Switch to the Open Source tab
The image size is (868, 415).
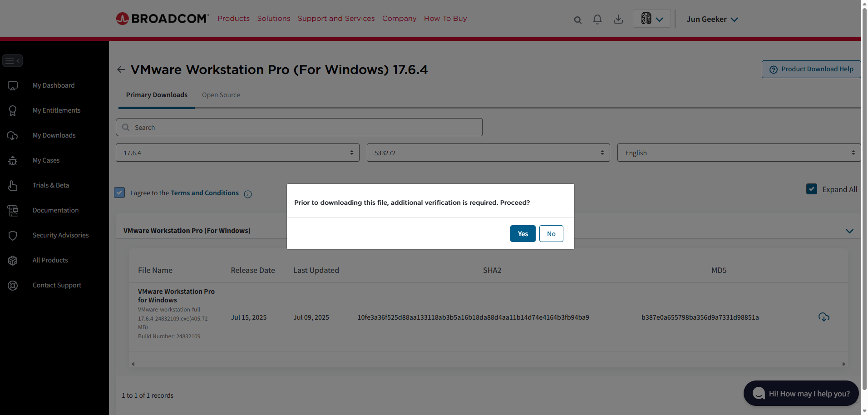[221, 95]
